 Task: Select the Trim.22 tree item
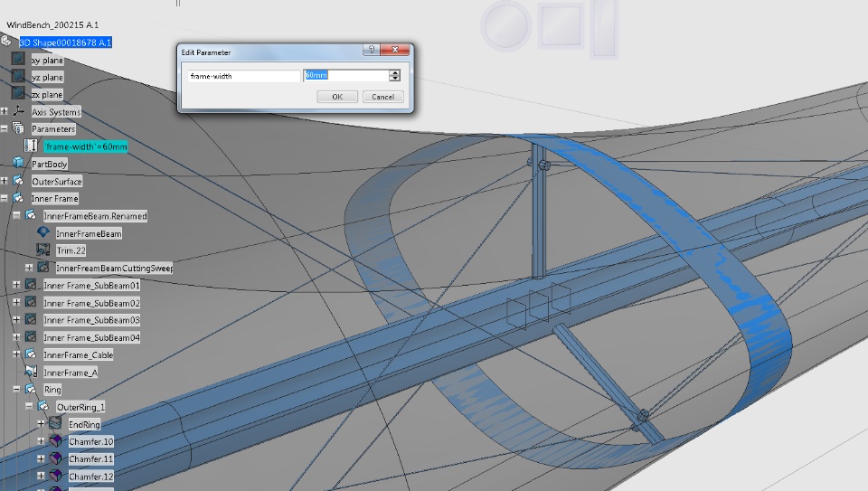point(71,250)
